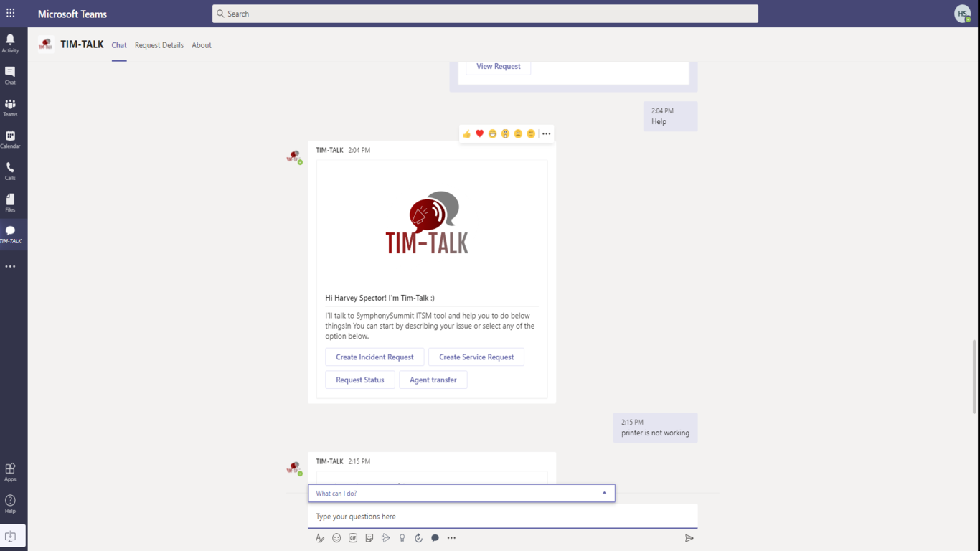Go to Teams in the left rail
The height and width of the screenshot is (551, 980).
pyautogui.click(x=10, y=108)
